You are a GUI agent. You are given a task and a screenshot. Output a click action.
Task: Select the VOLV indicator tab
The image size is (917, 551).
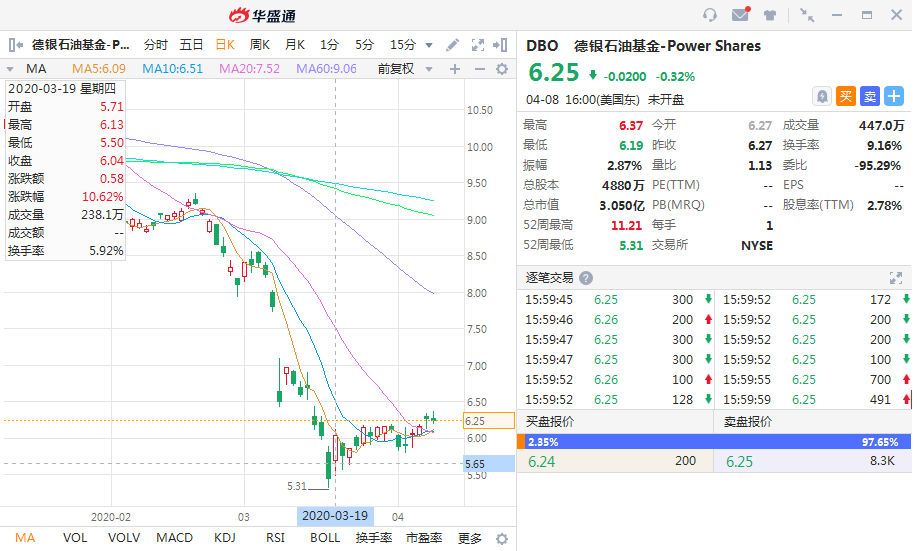(x=124, y=538)
